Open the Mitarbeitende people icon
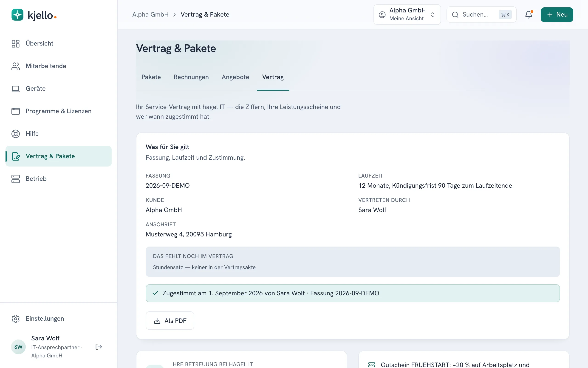This screenshot has height=368, width=588. click(x=16, y=66)
